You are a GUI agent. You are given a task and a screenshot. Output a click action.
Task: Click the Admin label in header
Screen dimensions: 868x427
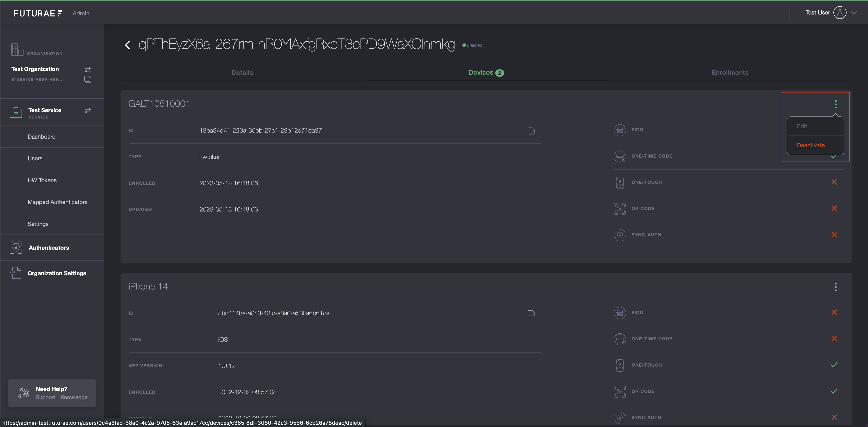tap(81, 13)
